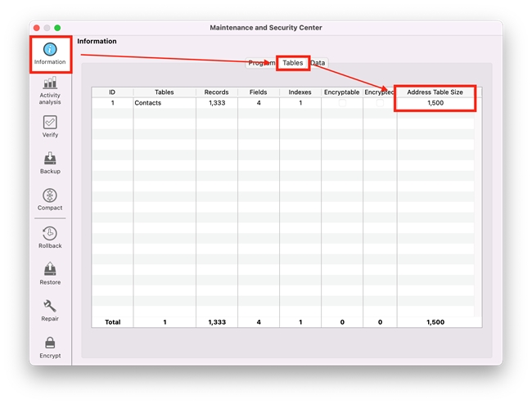Click the Tables column header

(164, 92)
